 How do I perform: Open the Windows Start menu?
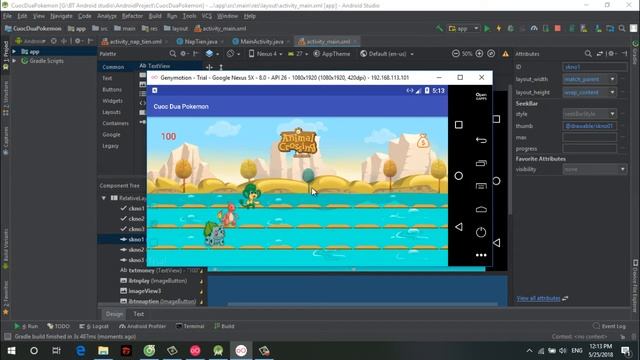click(x=11, y=351)
